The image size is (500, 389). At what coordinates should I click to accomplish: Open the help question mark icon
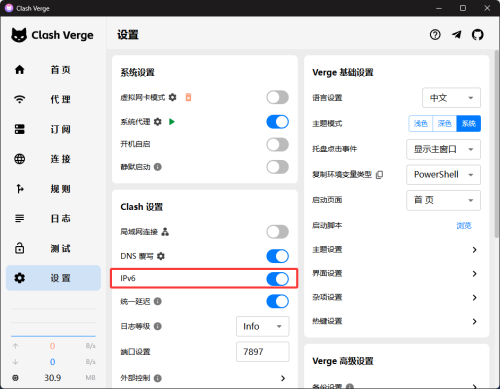click(435, 35)
